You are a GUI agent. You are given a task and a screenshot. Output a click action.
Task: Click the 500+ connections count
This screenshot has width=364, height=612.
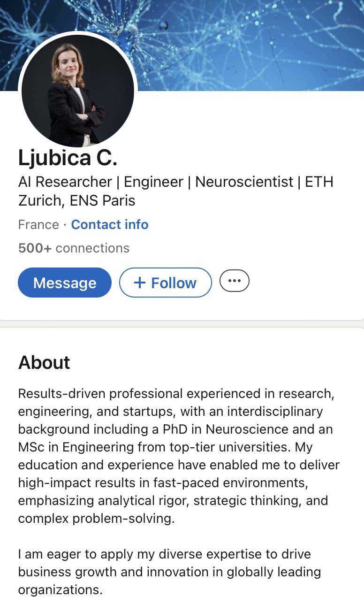[74, 248]
